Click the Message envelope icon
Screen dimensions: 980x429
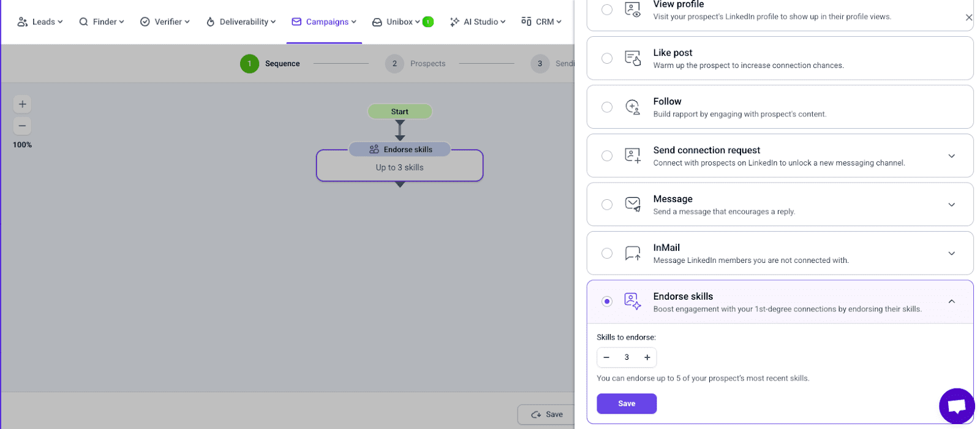pos(633,204)
